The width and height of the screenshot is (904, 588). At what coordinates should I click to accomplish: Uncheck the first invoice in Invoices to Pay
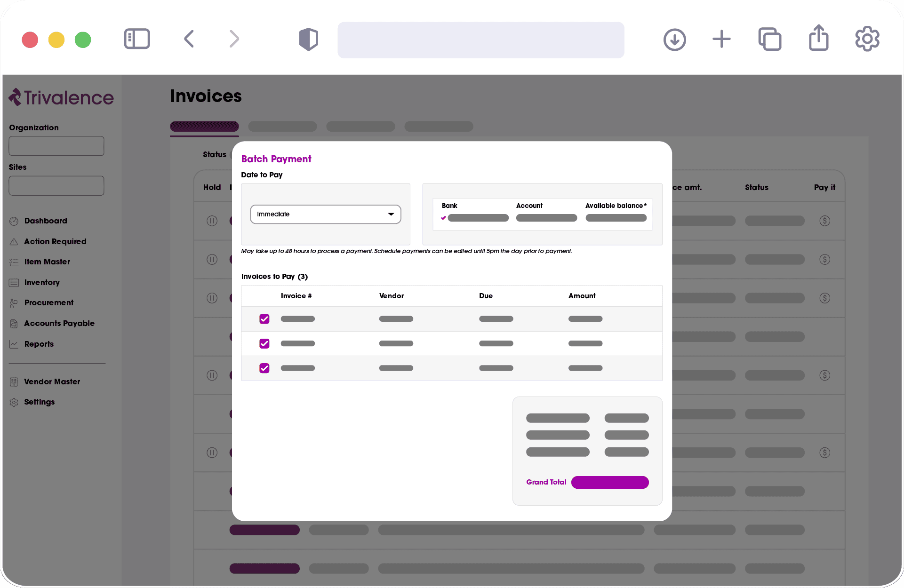click(264, 318)
